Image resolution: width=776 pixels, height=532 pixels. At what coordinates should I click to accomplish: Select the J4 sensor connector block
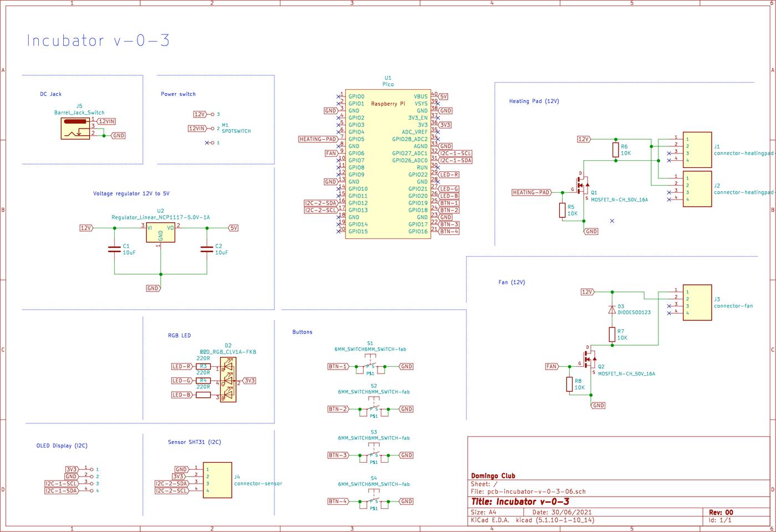(217, 480)
